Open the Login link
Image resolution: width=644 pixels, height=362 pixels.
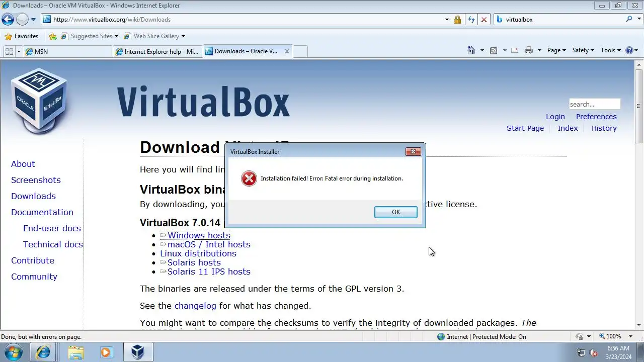(555, 117)
